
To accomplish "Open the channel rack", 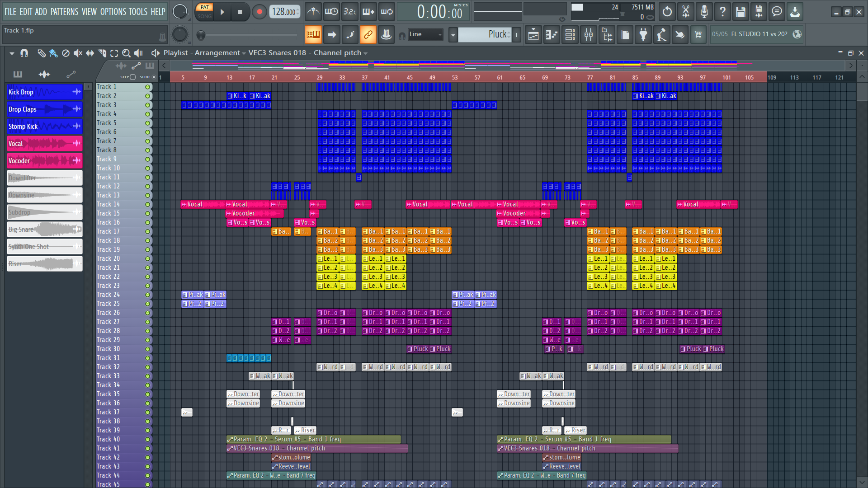I will [x=570, y=35].
